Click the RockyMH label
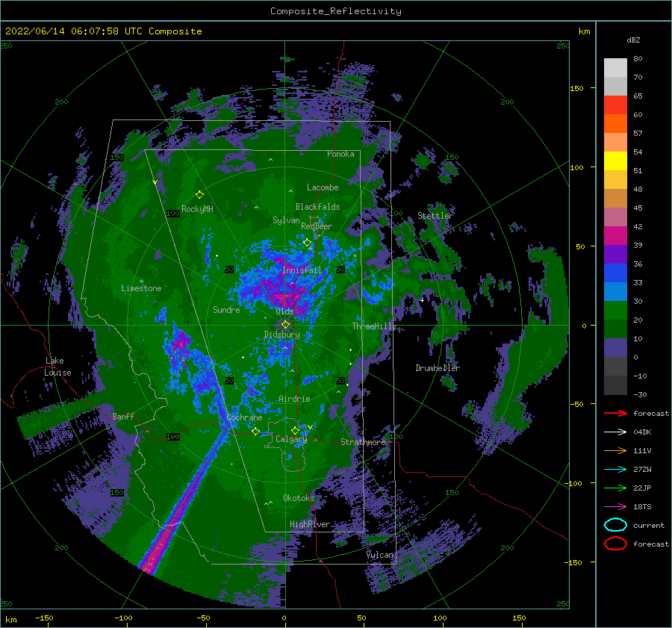Viewport: 672px width, 628px height. point(197,209)
